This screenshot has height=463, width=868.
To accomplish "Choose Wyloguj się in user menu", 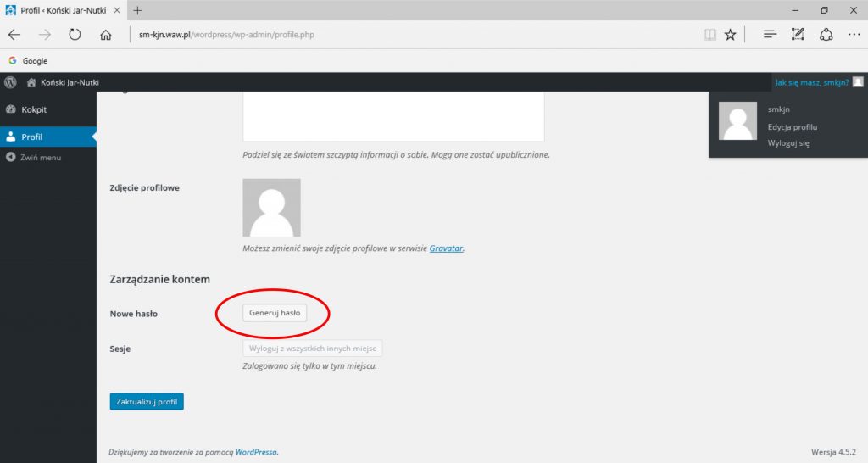I will tap(788, 143).
